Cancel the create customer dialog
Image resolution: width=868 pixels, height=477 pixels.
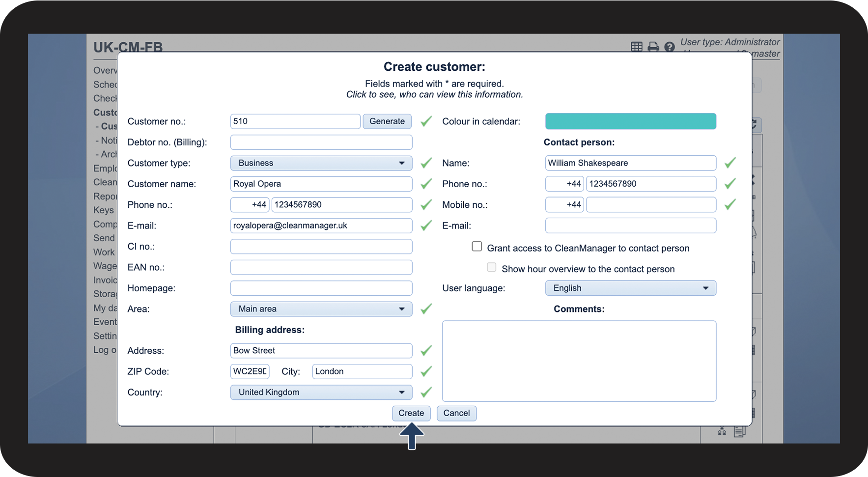[x=456, y=413]
